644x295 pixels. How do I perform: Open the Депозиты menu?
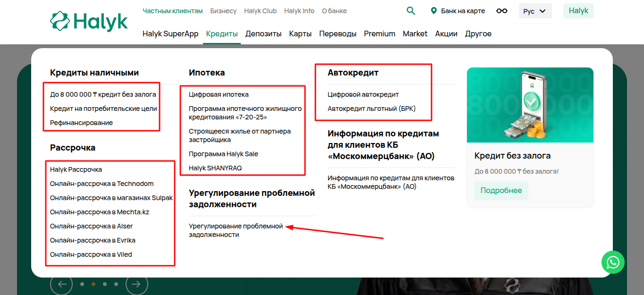coord(263,34)
